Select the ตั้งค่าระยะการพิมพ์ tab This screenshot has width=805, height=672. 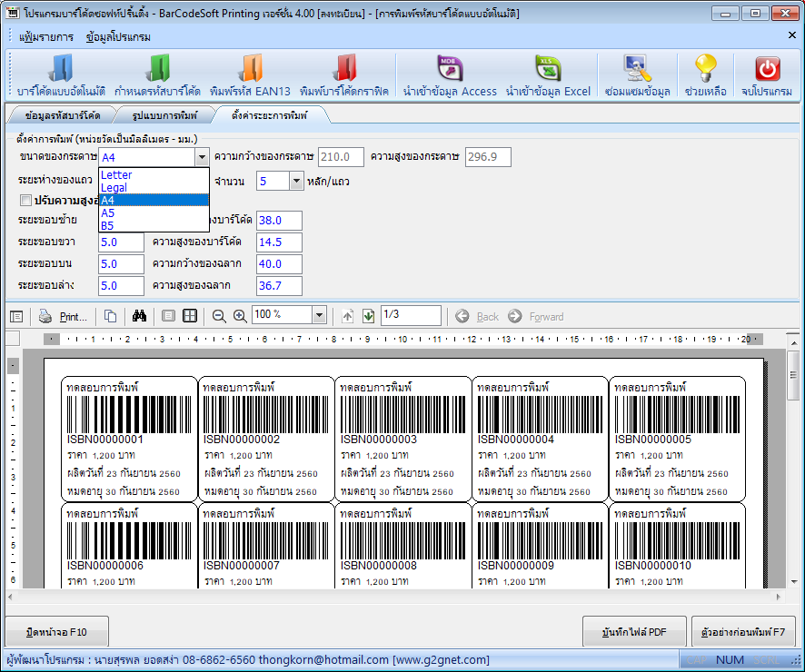point(269,115)
